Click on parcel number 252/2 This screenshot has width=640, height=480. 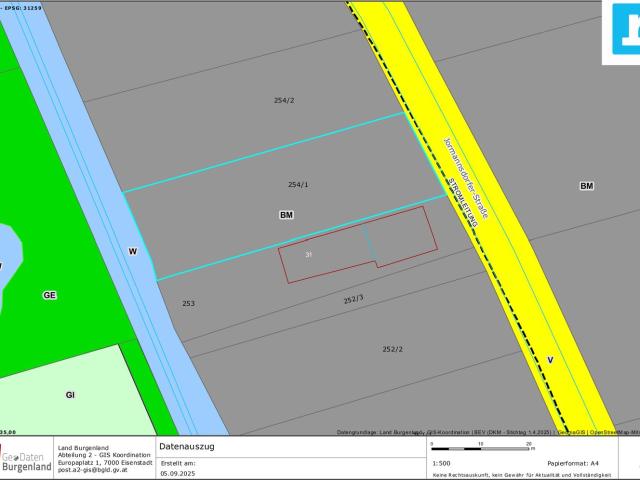(x=393, y=349)
